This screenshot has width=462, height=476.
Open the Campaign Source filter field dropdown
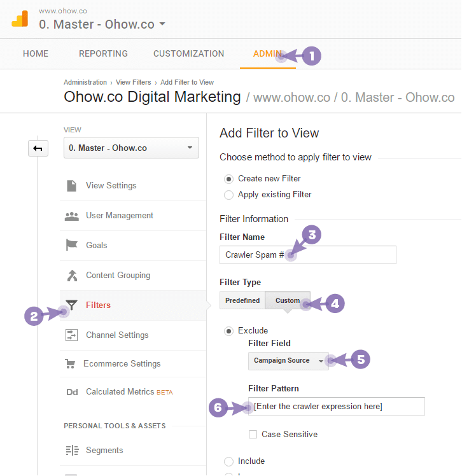[x=288, y=361]
